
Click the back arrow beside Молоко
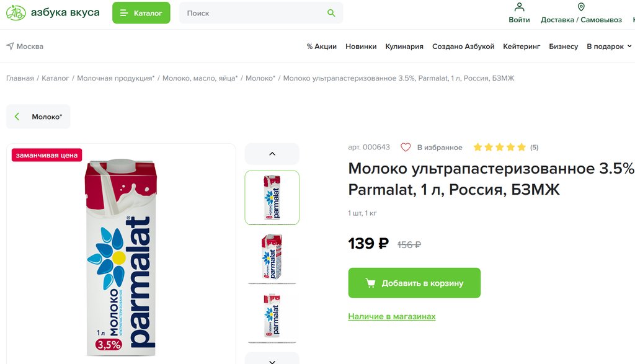point(17,117)
